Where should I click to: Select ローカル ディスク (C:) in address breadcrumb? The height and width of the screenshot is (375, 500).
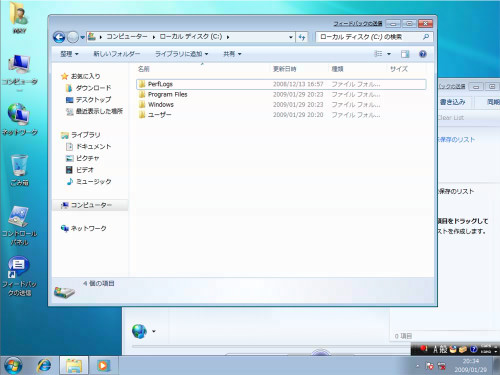pyautogui.click(x=191, y=37)
